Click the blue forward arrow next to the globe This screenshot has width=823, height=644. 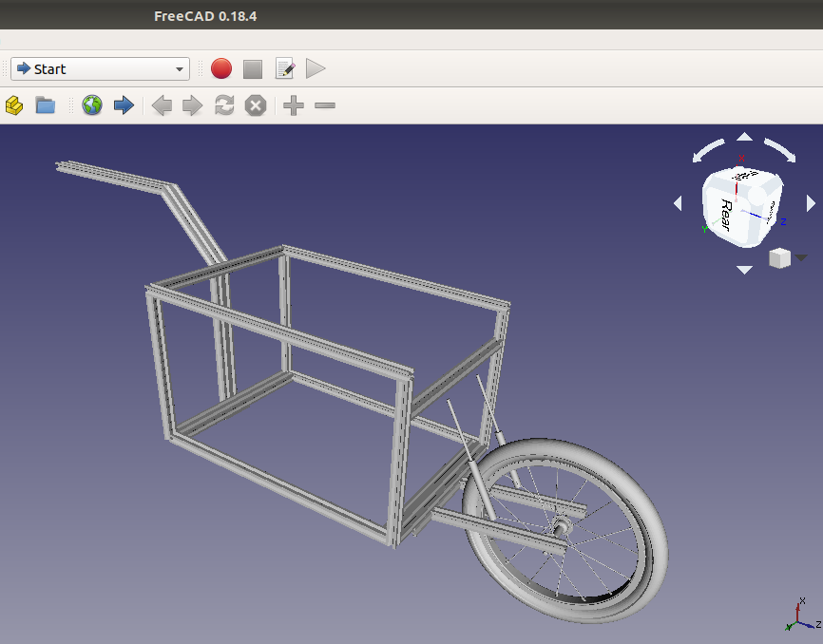click(x=124, y=105)
